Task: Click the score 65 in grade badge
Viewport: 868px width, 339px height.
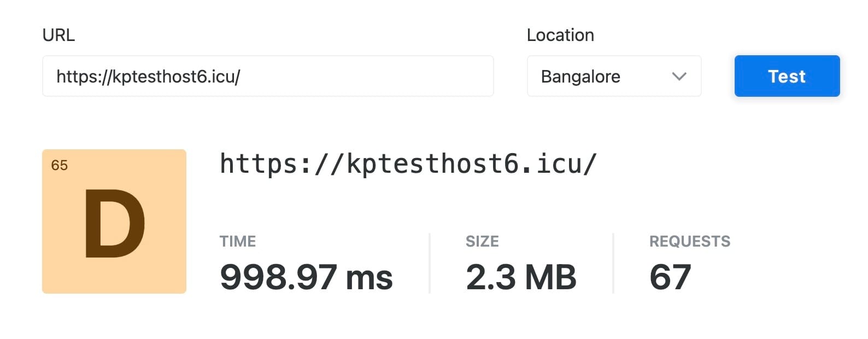Action: pyautogui.click(x=59, y=165)
